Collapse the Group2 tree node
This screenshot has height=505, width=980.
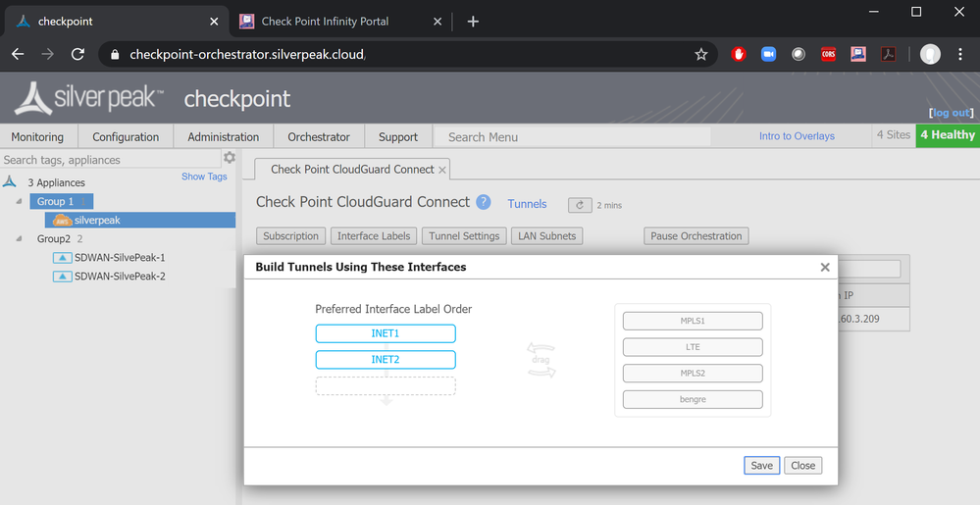21,238
